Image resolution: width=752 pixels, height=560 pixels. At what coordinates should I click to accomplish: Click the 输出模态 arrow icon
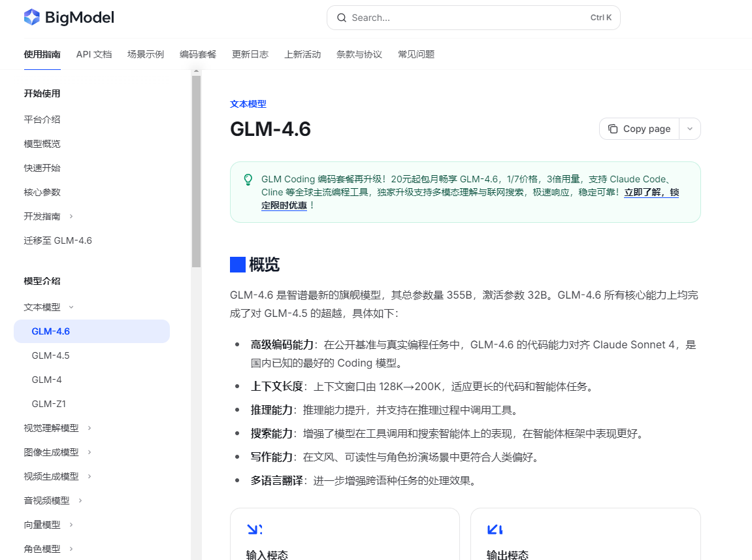495,529
